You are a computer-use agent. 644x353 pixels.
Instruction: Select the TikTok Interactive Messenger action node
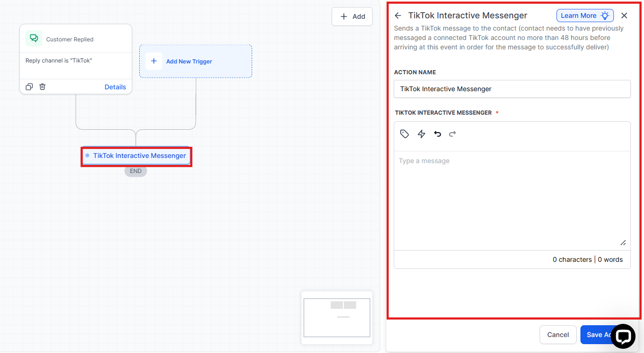(136, 156)
